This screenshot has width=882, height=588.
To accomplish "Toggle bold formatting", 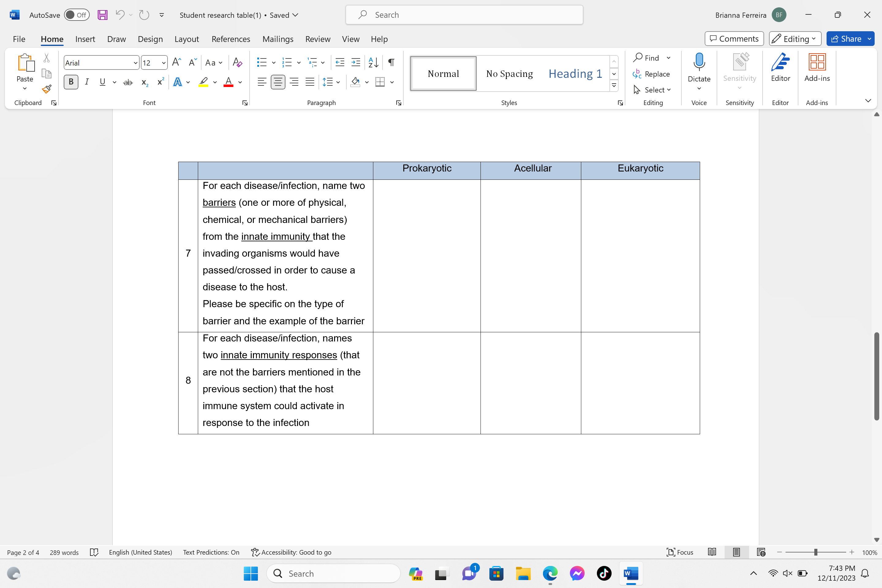I will click(71, 82).
